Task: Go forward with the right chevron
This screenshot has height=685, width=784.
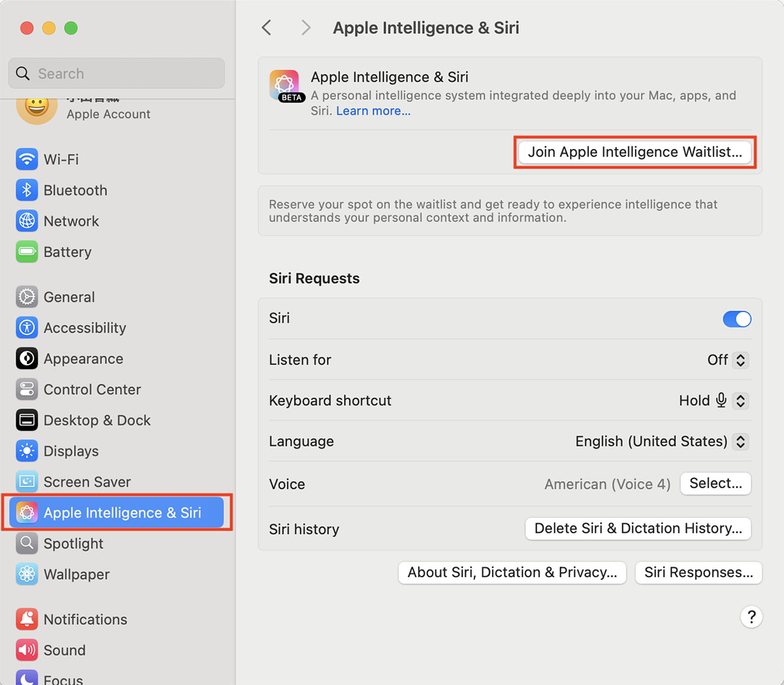Action: point(305,27)
